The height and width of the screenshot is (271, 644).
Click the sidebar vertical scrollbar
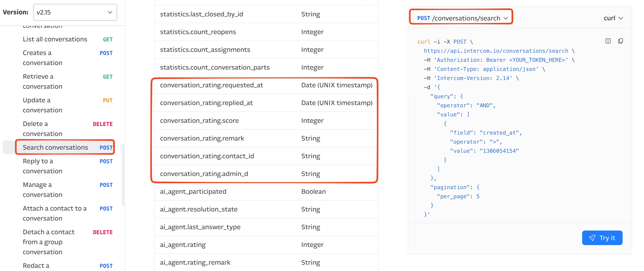pyautogui.click(x=123, y=175)
